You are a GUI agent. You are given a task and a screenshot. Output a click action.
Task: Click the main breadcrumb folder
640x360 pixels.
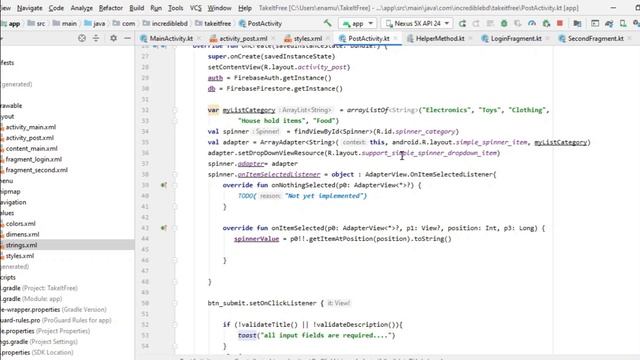pos(65,24)
